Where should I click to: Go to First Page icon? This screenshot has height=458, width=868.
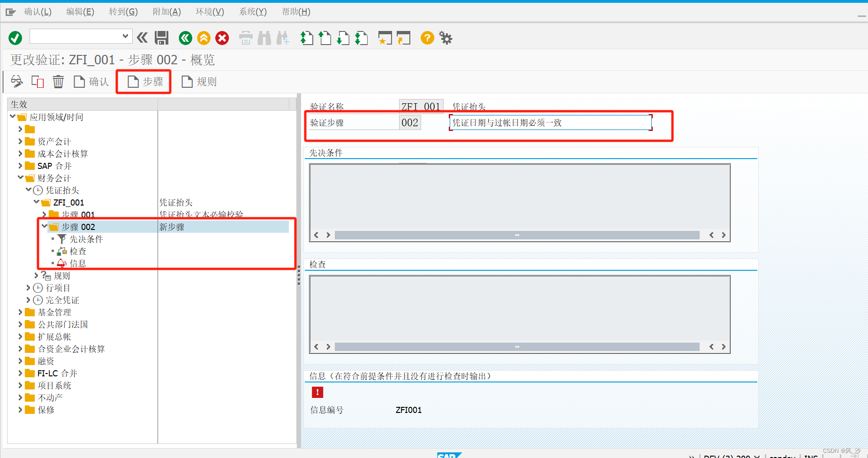[306, 38]
